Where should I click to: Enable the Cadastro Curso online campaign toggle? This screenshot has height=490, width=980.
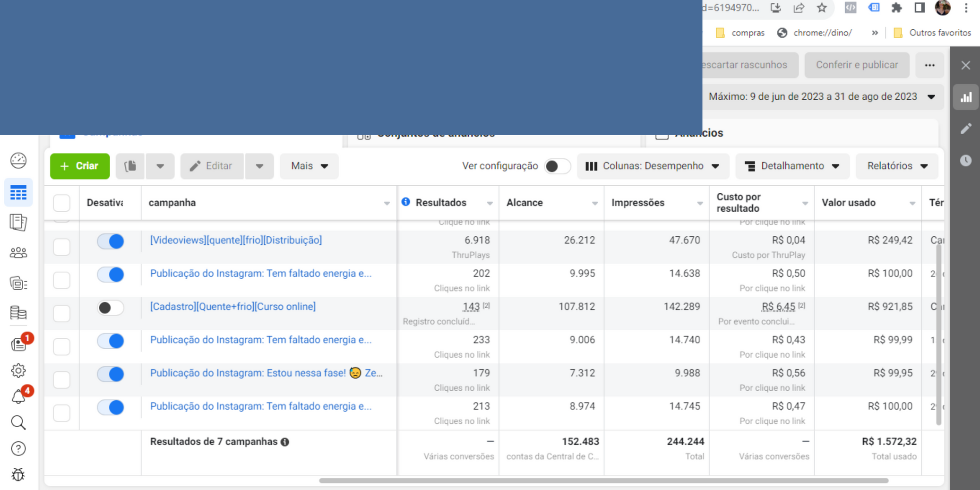[x=111, y=308]
